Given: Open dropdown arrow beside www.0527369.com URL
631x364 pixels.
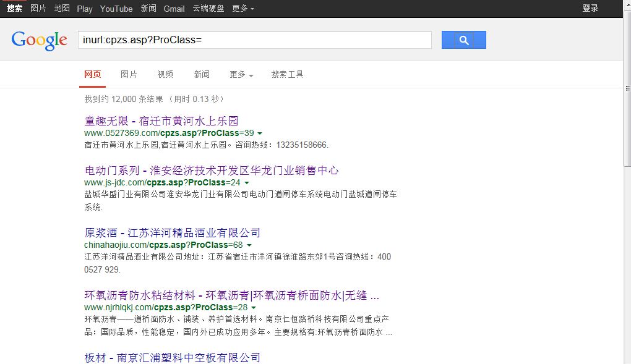Looking at the screenshot, I should tap(260, 133).
